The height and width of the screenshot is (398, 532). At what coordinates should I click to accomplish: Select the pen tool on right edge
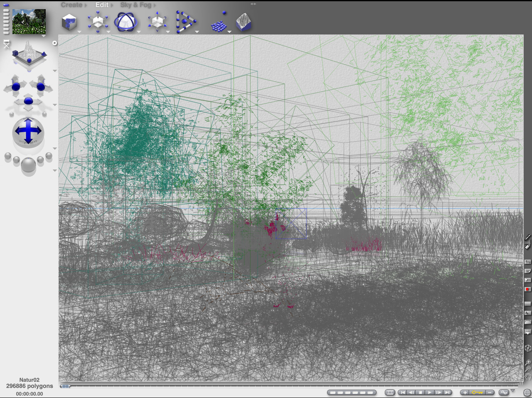click(x=528, y=237)
